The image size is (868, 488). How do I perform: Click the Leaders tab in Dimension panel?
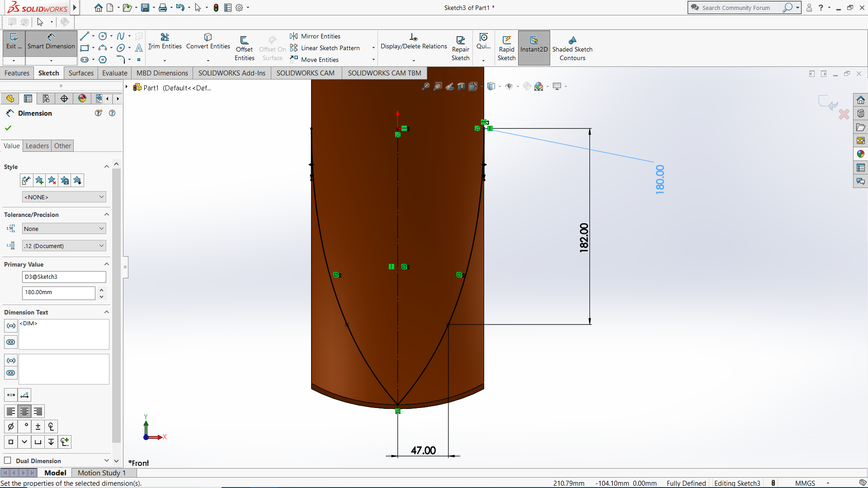[x=37, y=145]
